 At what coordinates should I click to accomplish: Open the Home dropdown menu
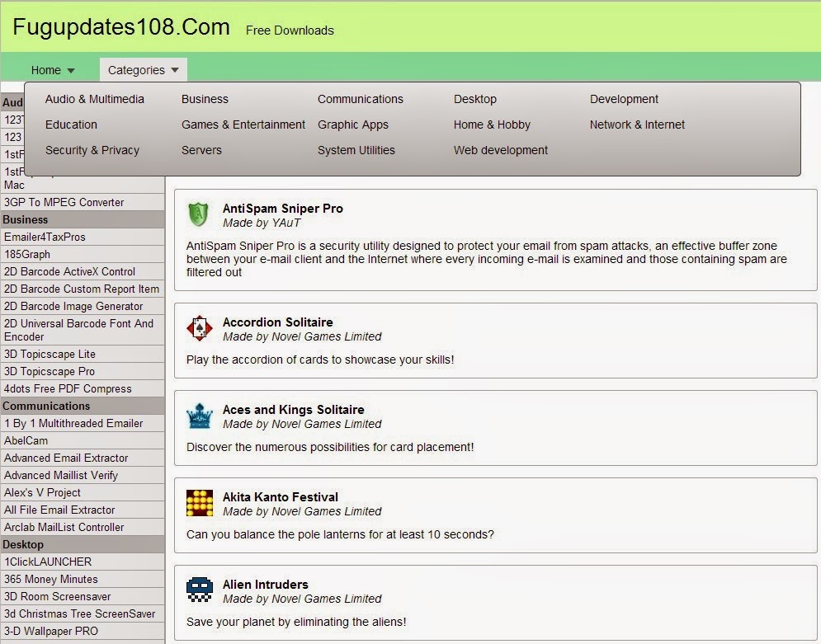[53, 70]
